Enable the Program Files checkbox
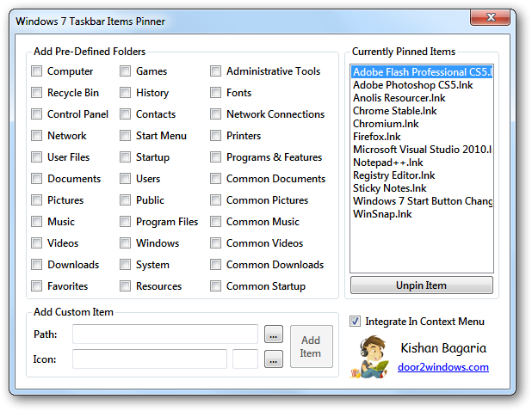This screenshot has height=411, width=532. click(125, 222)
